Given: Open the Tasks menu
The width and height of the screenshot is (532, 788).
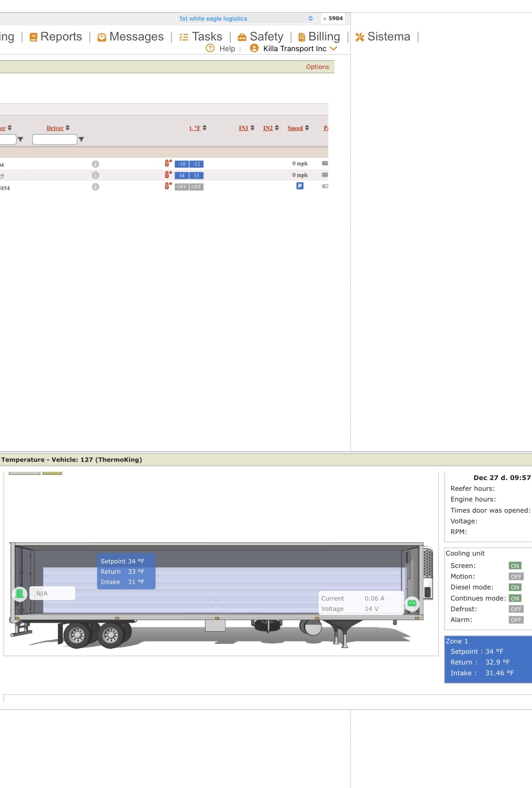Looking at the screenshot, I should pyautogui.click(x=200, y=37).
